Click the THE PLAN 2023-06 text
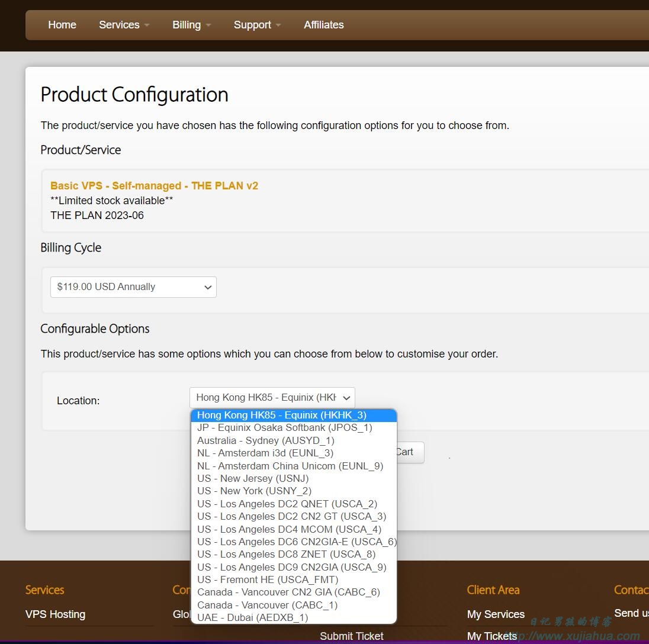The height and width of the screenshot is (644, 649). click(97, 215)
